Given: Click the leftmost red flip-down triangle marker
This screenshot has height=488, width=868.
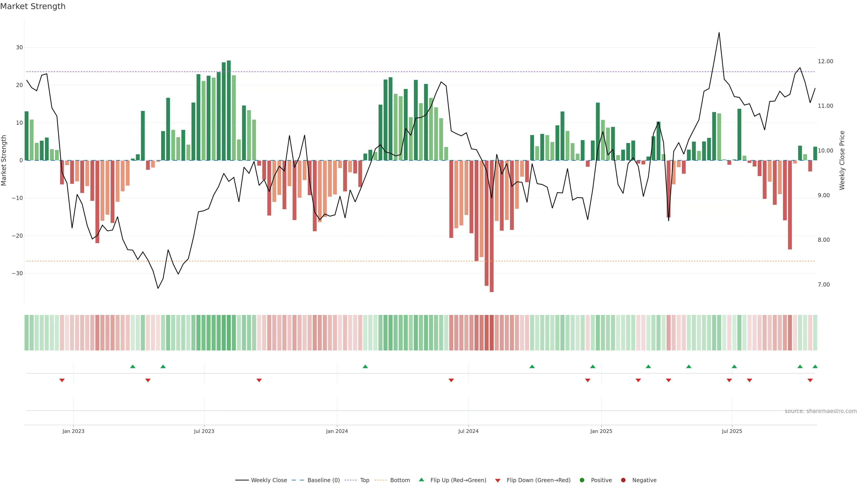Looking at the screenshot, I should (62, 380).
